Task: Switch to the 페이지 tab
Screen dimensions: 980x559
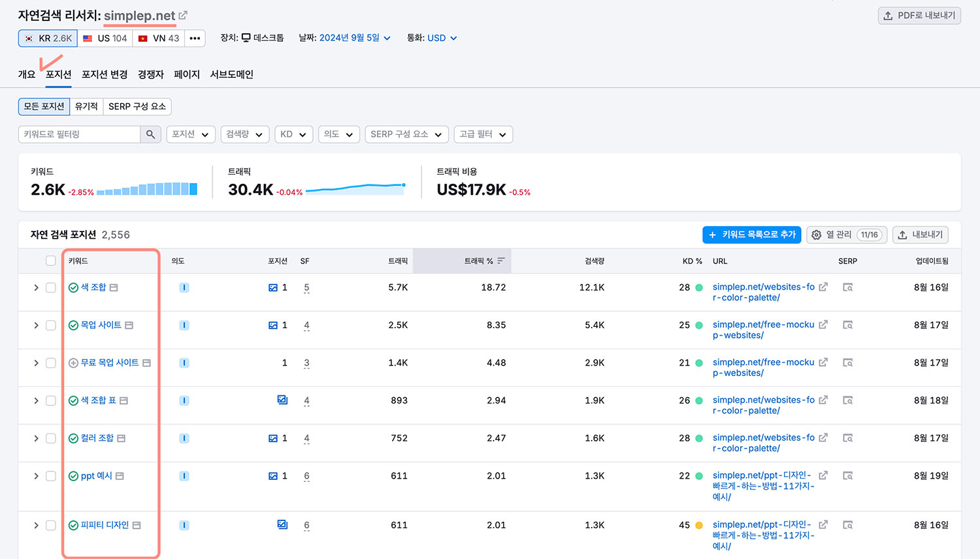Action: pos(187,75)
